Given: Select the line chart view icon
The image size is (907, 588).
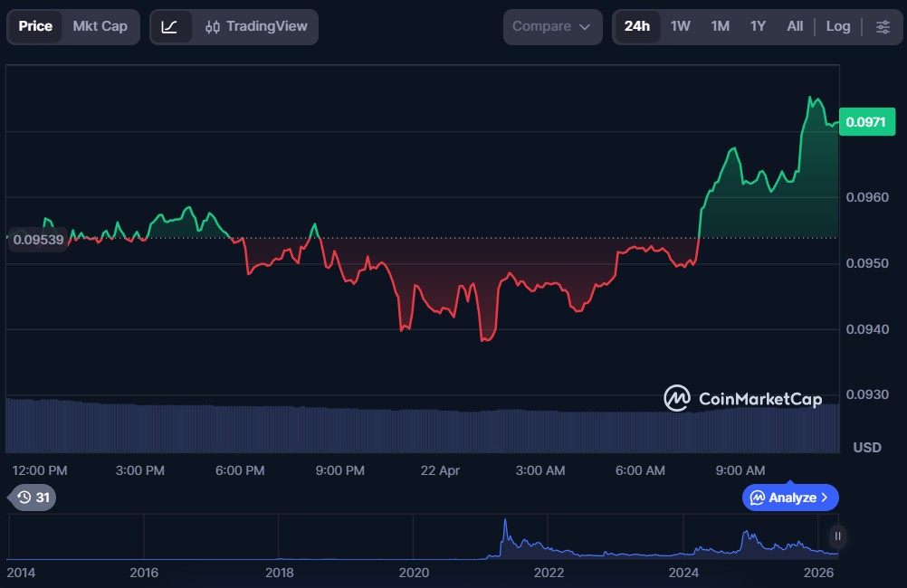Looking at the screenshot, I should click(170, 26).
